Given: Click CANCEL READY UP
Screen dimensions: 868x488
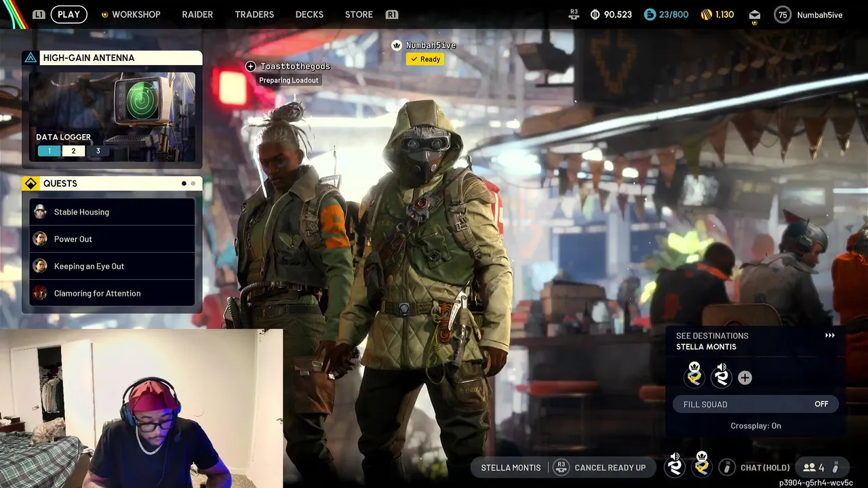Looking at the screenshot, I should point(610,468).
